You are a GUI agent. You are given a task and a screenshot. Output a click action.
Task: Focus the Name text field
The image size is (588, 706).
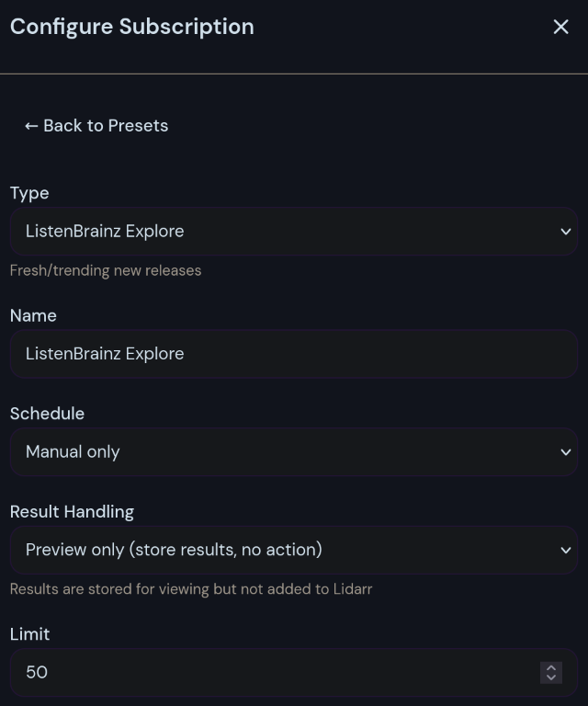coord(292,354)
